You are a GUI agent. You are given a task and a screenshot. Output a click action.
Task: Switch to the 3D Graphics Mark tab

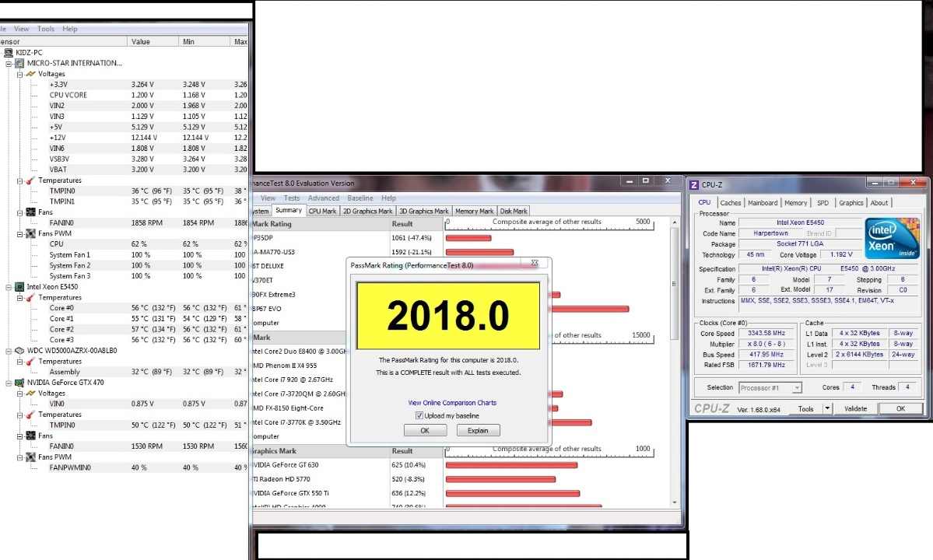coord(423,211)
